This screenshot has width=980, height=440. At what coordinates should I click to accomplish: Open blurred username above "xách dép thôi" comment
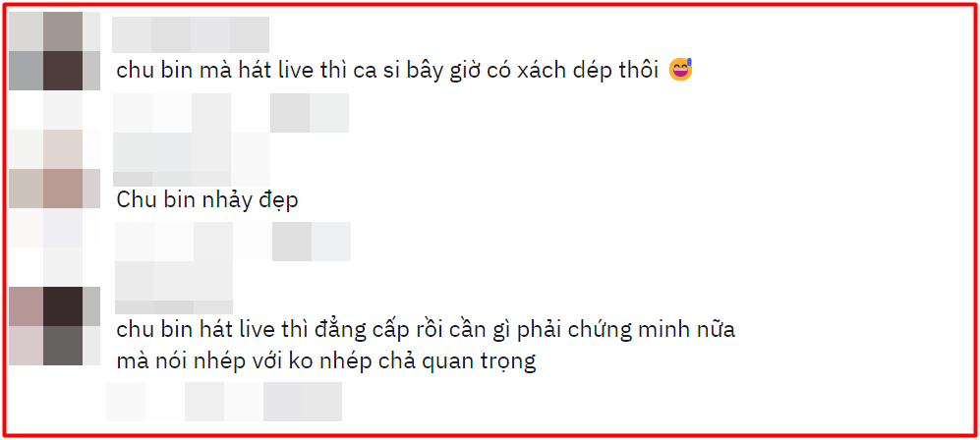tap(191, 35)
